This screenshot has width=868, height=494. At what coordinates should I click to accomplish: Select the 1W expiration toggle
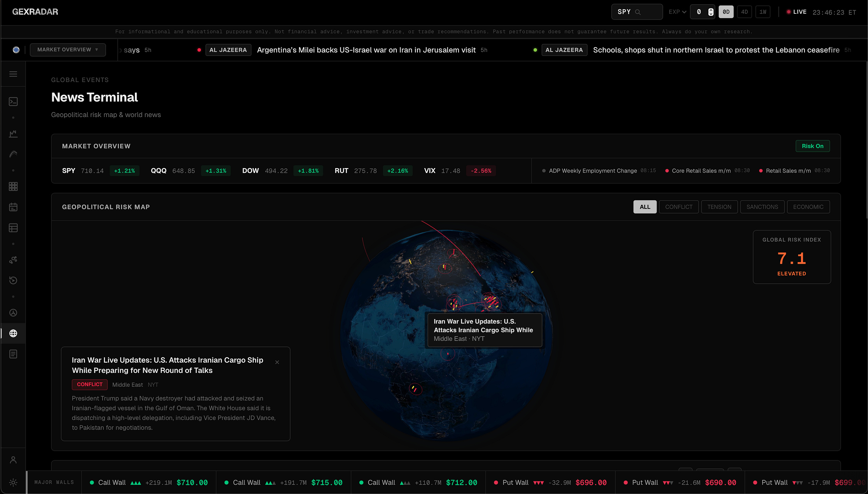[x=763, y=12]
